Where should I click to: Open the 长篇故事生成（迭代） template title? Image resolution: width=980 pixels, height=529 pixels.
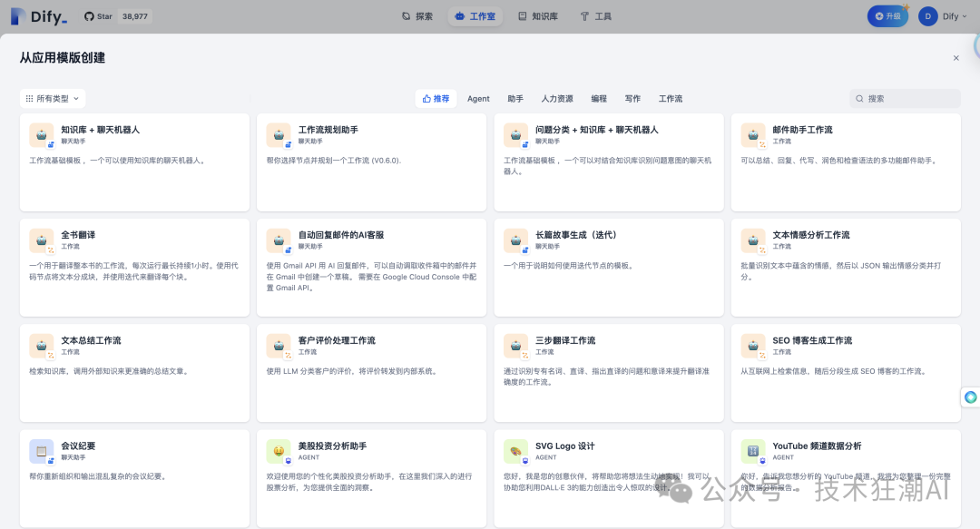[576, 234]
